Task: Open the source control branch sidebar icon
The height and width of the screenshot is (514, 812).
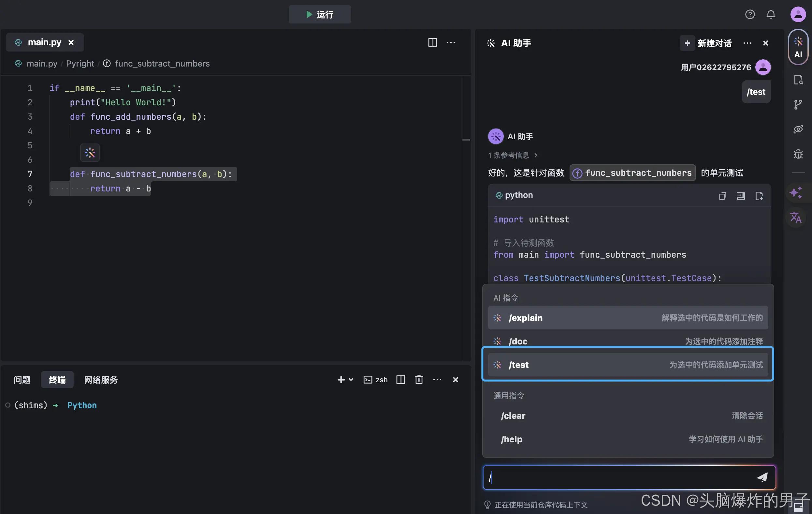Action: pos(798,105)
